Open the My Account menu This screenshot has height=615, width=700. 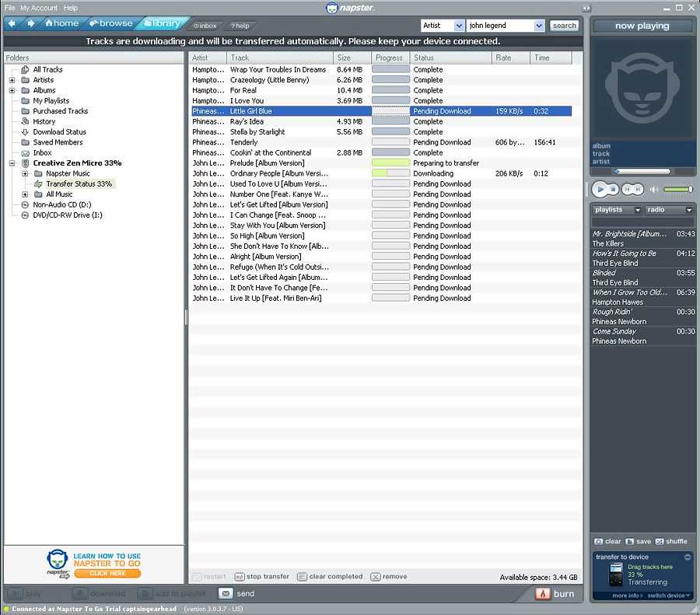38,8
